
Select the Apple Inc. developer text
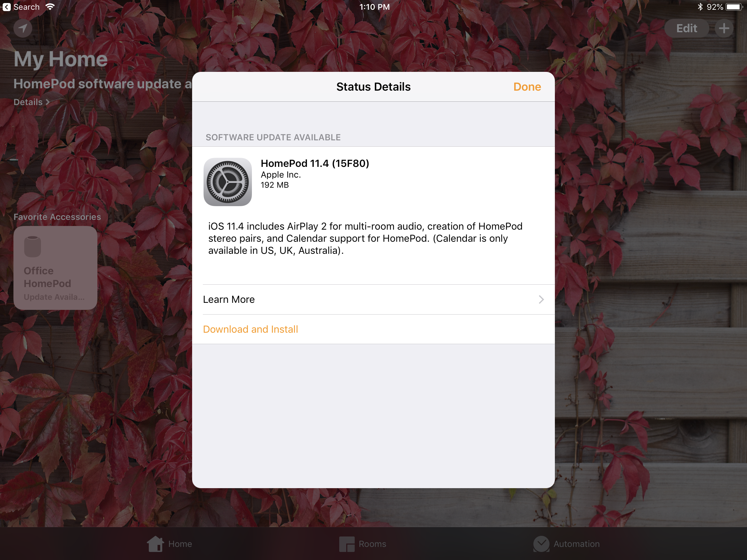point(281,175)
